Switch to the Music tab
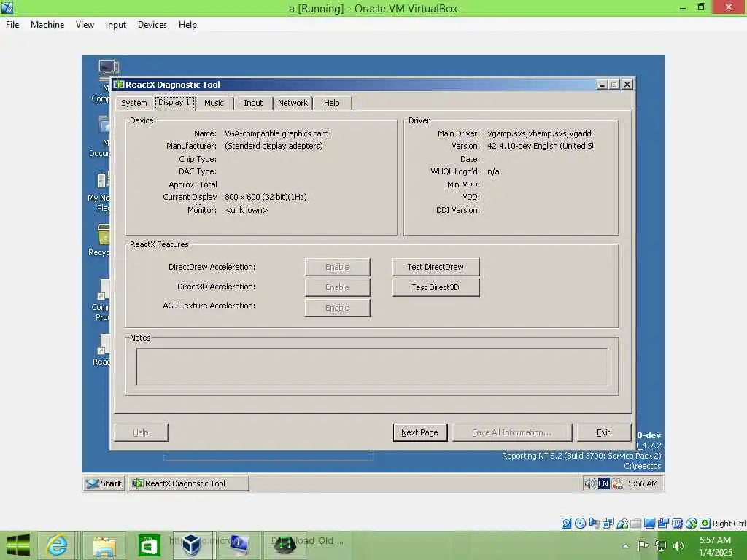 [214, 103]
